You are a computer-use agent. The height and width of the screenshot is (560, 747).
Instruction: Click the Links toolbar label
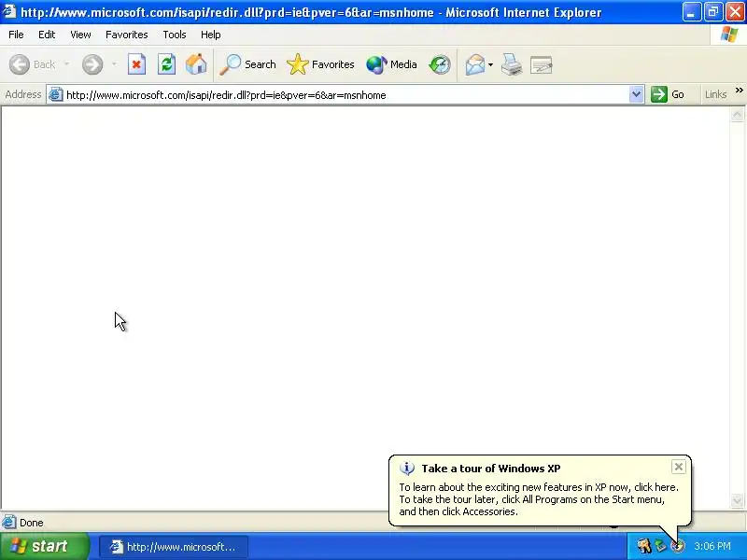coord(715,94)
